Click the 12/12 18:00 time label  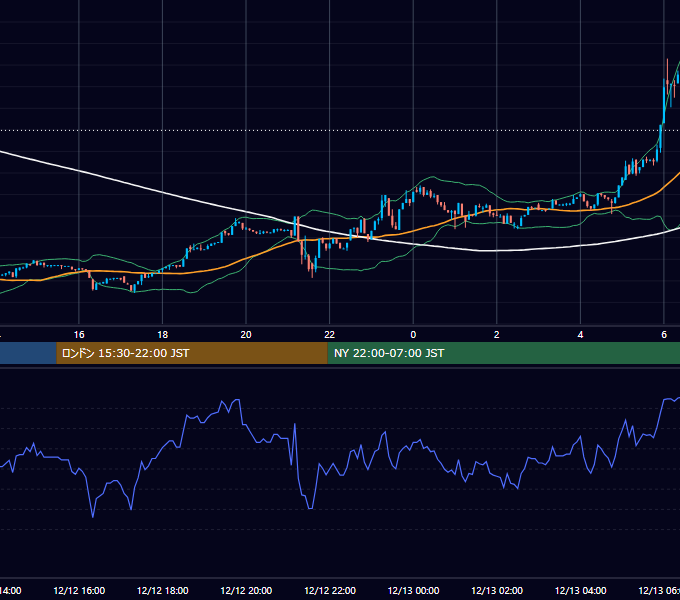(x=163, y=590)
